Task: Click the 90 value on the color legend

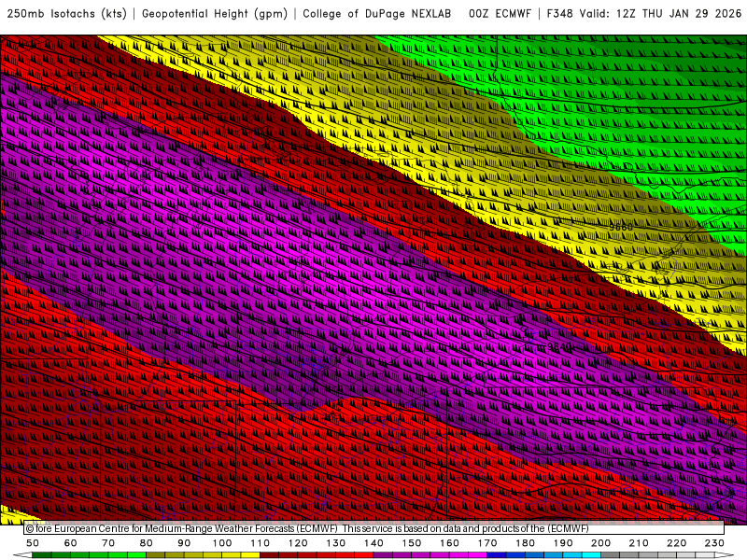Action: (x=184, y=543)
